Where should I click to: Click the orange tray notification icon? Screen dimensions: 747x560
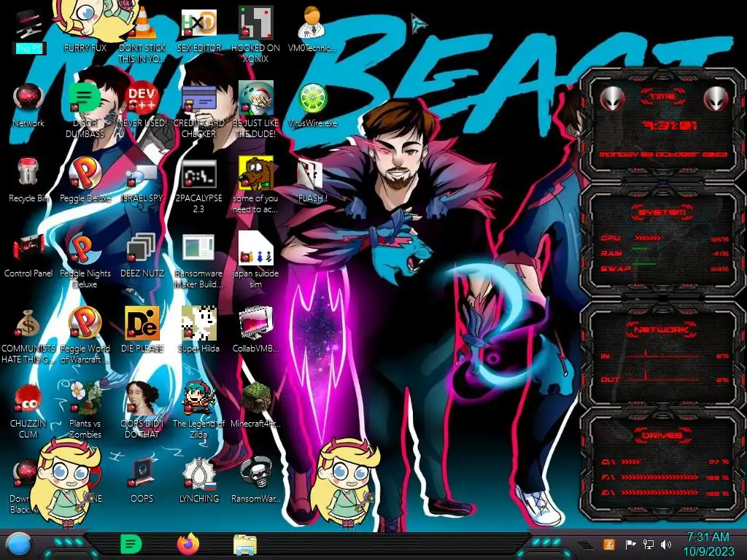(x=609, y=544)
